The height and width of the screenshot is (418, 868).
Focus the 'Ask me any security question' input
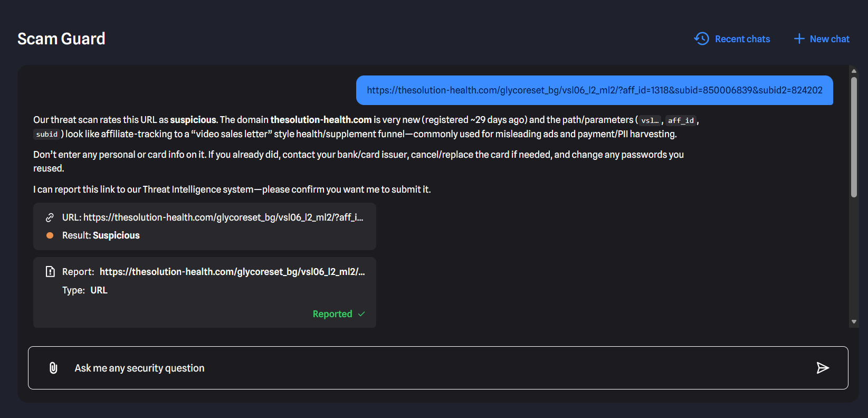pos(438,368)
